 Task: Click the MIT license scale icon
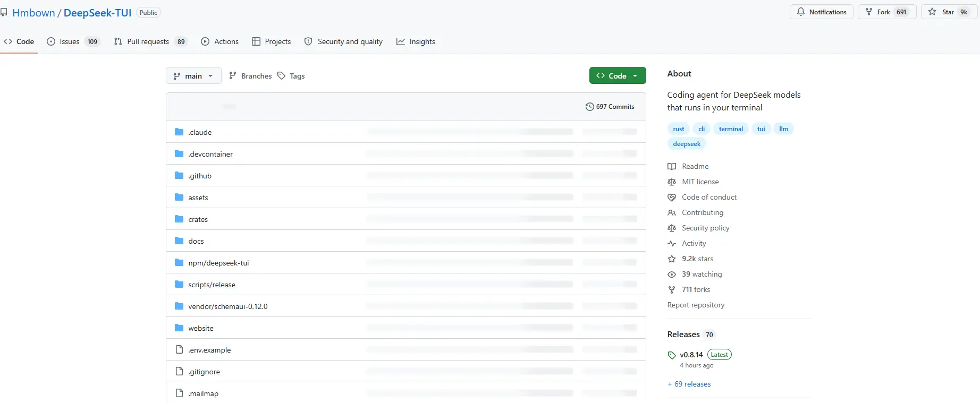pos(672,182)
